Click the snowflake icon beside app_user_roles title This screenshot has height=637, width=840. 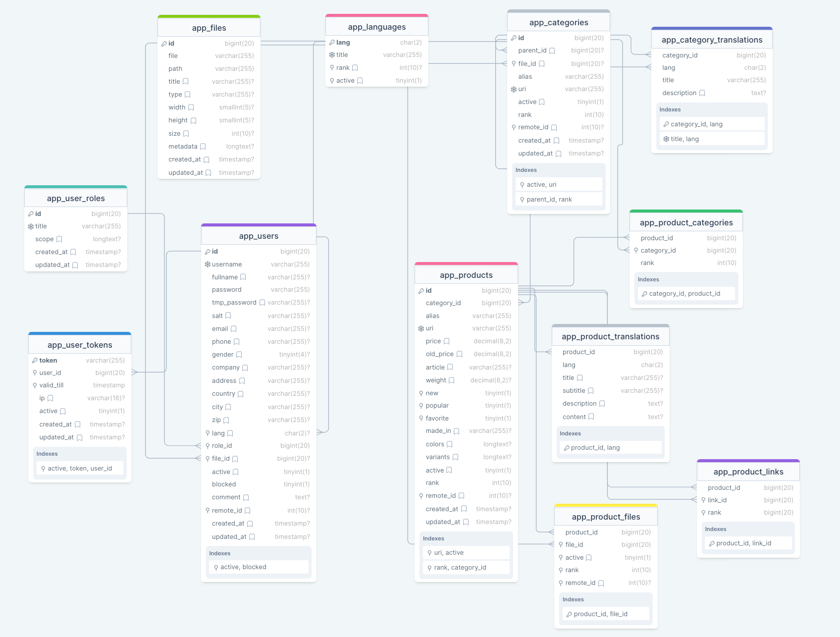[31, 226]
